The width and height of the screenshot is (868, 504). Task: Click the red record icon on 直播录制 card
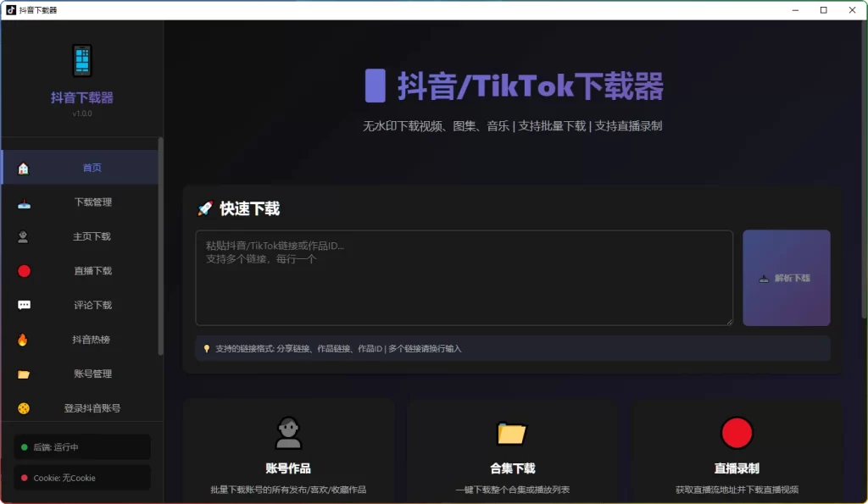pyautogui.click(x=737, y=433)
